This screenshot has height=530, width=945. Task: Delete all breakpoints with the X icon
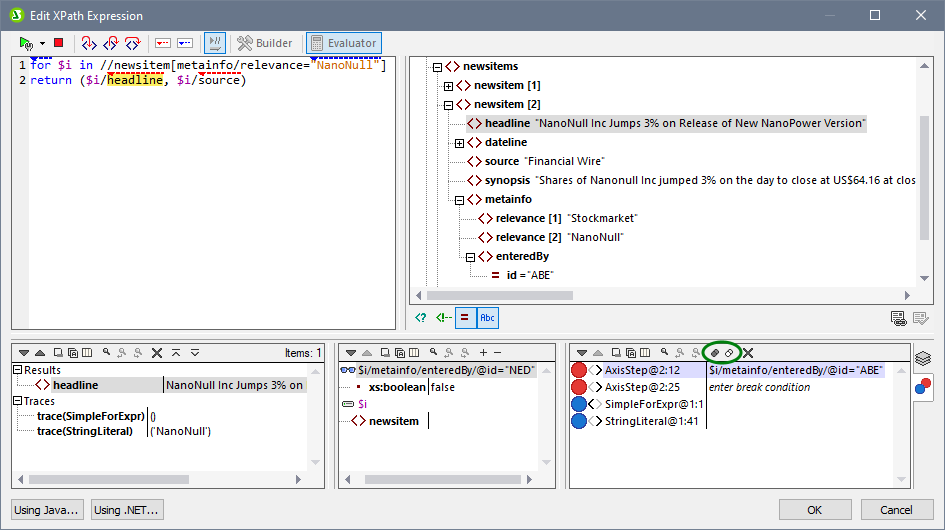tap(747, 353)
